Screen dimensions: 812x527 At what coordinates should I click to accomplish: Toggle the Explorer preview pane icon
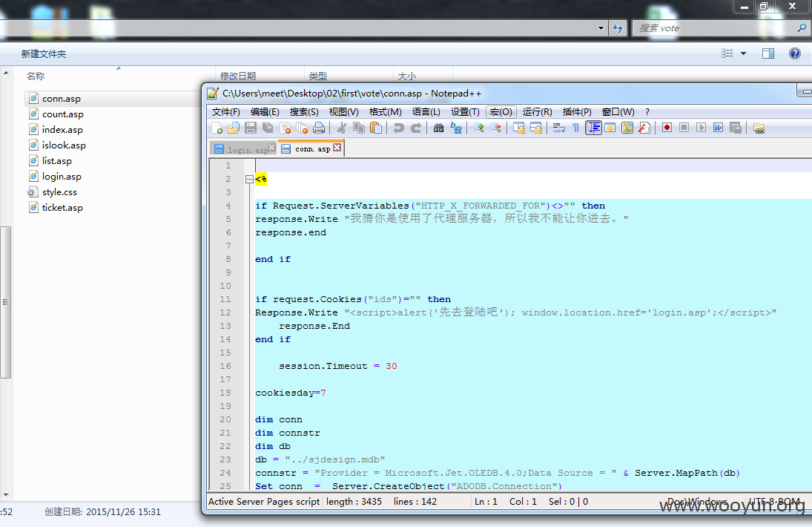pos(768,53)
